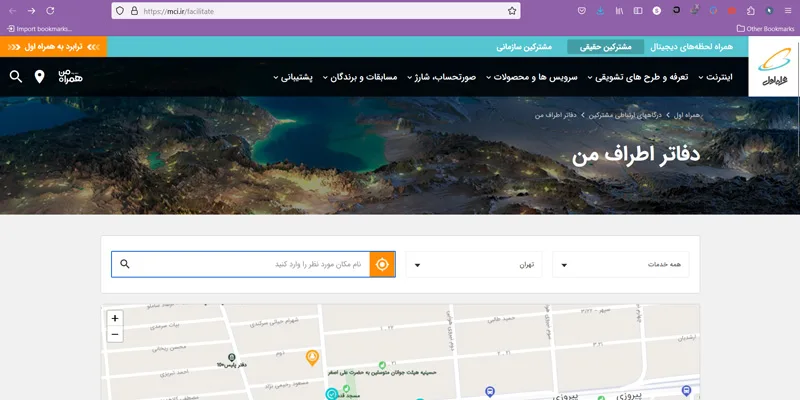The height and width of the screenshot is (400, 800).
Task: Click the حمید طالبی street label
Action: pyautogui.click(x=502, y=320)
